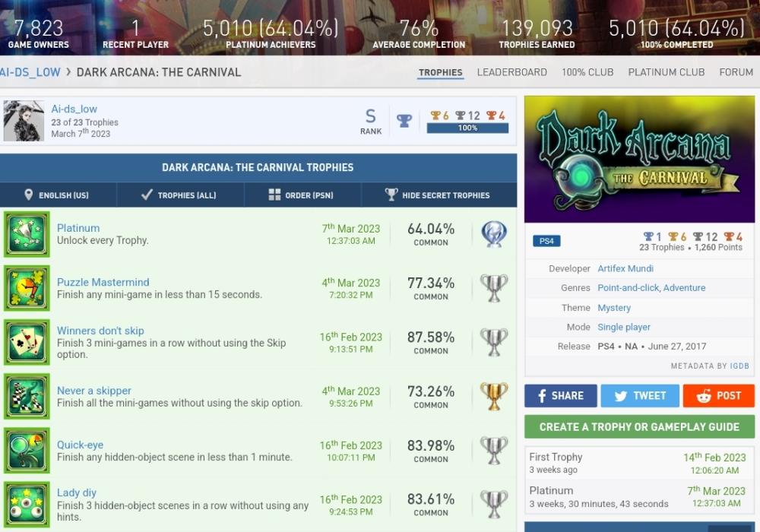The height and width of the screenshot is (532, 760).
Task: Click the Never a skipper trophy icon
Action: click(x=27, y=396)
